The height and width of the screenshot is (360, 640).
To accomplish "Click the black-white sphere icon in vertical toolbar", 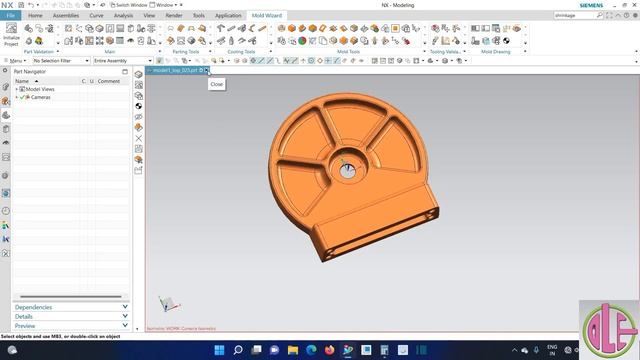I will click(x=139, y=106).
